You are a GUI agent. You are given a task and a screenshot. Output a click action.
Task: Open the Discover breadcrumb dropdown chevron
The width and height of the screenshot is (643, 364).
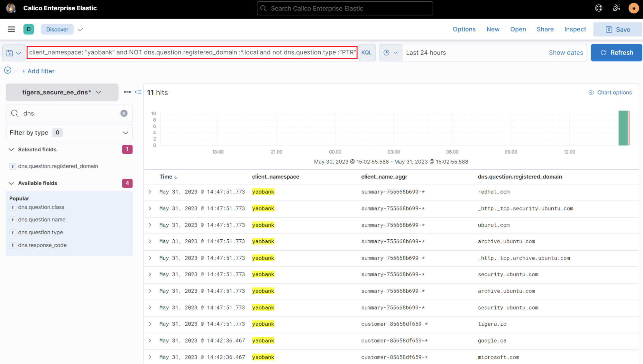click(x=81, y=30)
